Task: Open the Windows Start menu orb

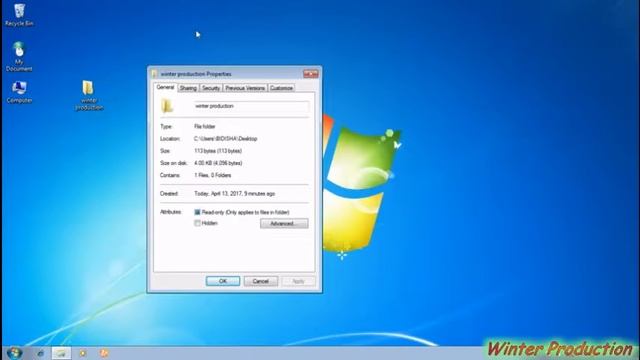Action: coord(14,353)
